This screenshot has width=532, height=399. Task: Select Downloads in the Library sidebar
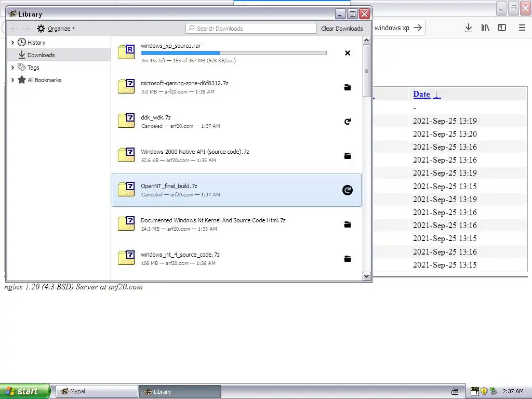[x=59, y=55]
